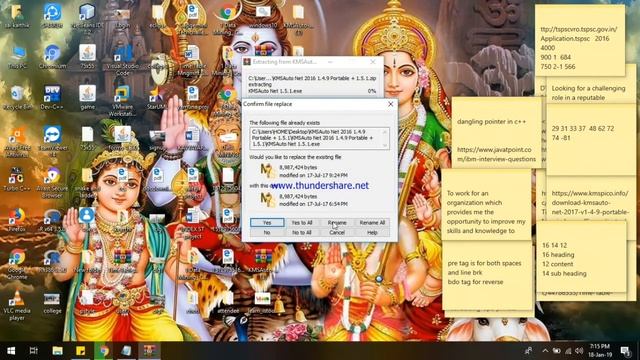This screenshot has width=640, height=360.
Task: Cancel the file replace dialog
Action: 337,232
